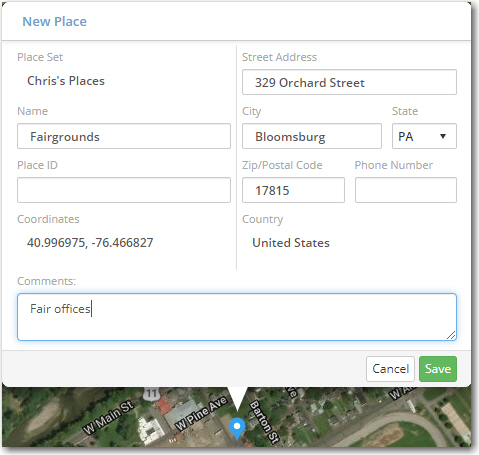The width and height of the screenshot is (479, 455).
Task: Click the Route 11 highway shield on map
Action: [x=151, y=393]
